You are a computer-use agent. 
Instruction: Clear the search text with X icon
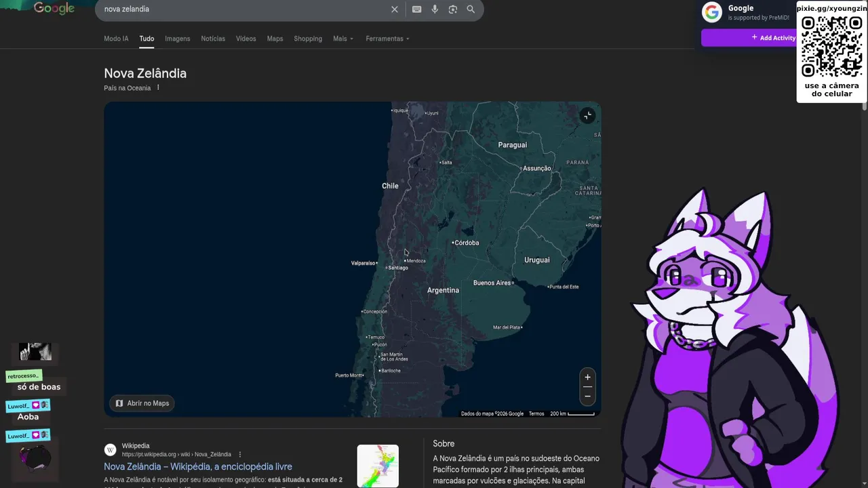click(x=395, y=9)
